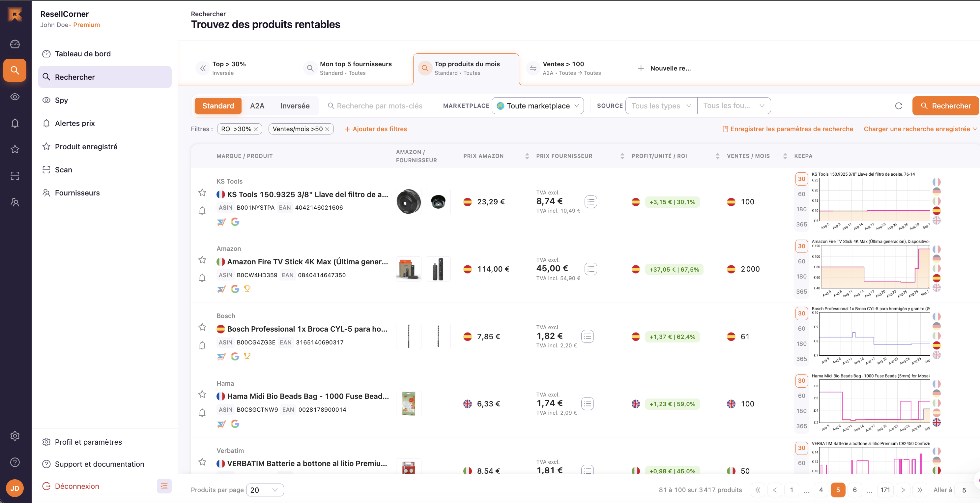Select Inversée search mode
Viewport: 980px width, 503px height.
pyautogui.click(x=295, y=106)
